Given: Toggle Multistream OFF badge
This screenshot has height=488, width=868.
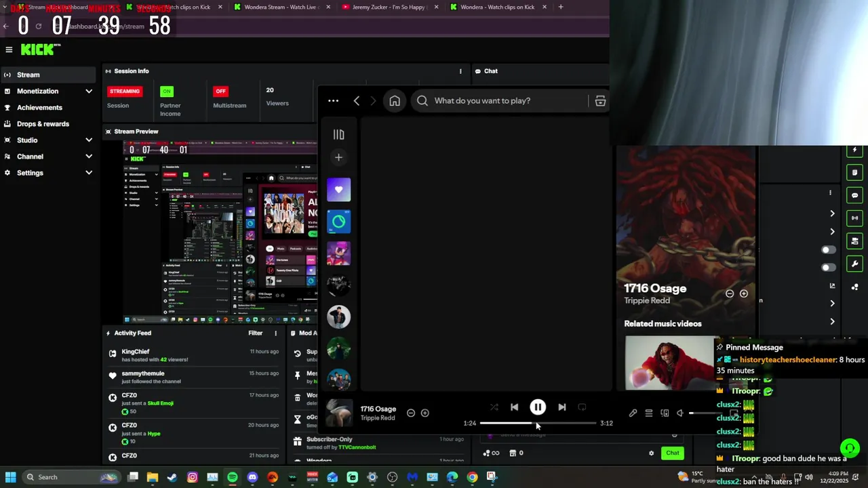Looking at the screenshot, I should click(x=220, y=91).
